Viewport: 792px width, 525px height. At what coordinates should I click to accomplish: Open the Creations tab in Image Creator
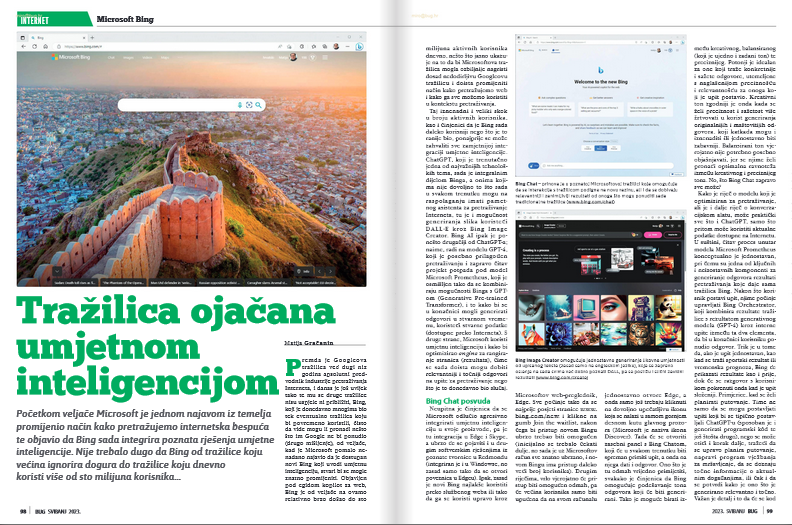[536, 291]
